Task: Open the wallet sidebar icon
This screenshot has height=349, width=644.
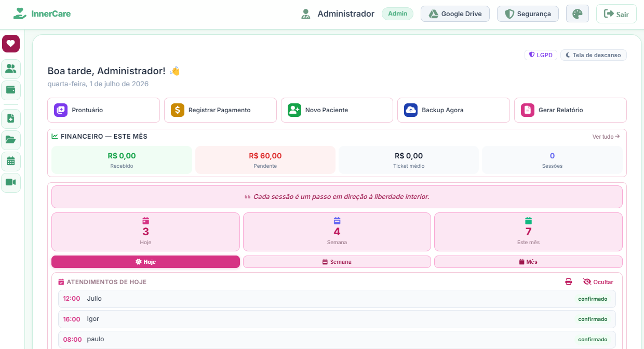Action: point(11,90)
